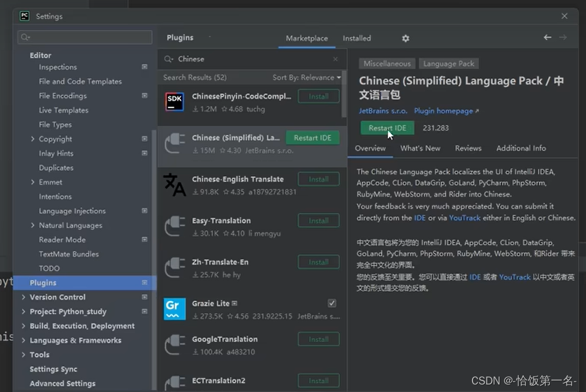586x392 pixels.
Task: Click the PyCharm logo in Settings title bar
Action: pyautogui.click(x=25, y=16)
